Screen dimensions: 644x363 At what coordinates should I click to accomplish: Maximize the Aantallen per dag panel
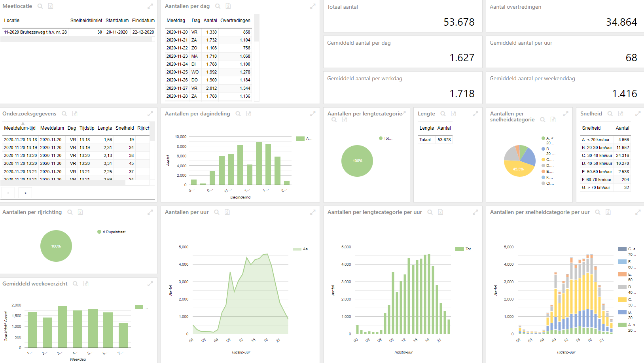[313, 6]
